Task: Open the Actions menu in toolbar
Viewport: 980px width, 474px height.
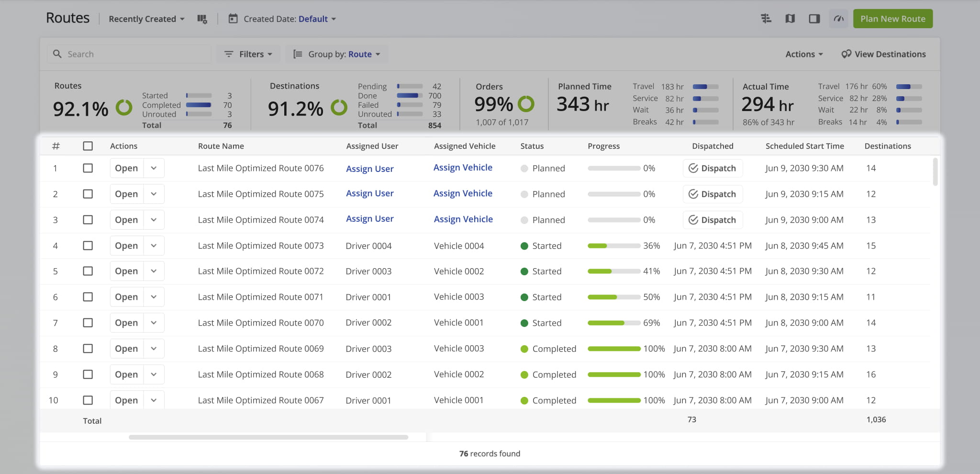Action: coord(804,54)
